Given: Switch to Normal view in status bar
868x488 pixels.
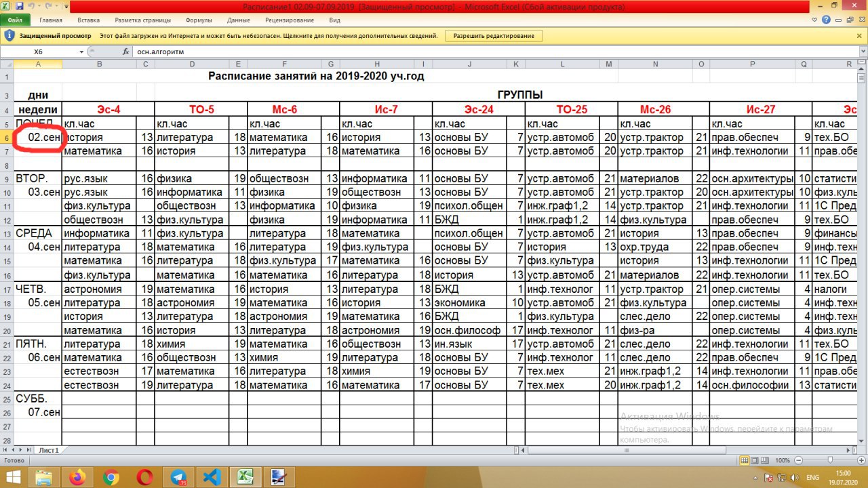Looking at the screenshot, I should 745,460.
